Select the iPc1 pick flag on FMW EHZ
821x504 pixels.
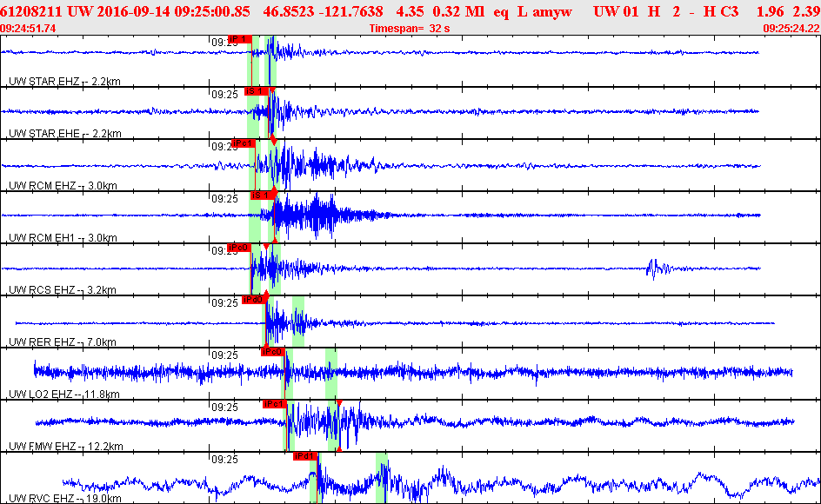(275, 404)
